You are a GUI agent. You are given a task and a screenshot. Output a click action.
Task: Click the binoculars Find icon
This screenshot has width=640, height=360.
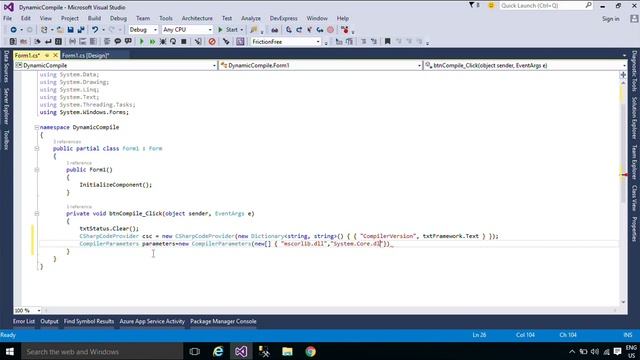tap(275, 30)
